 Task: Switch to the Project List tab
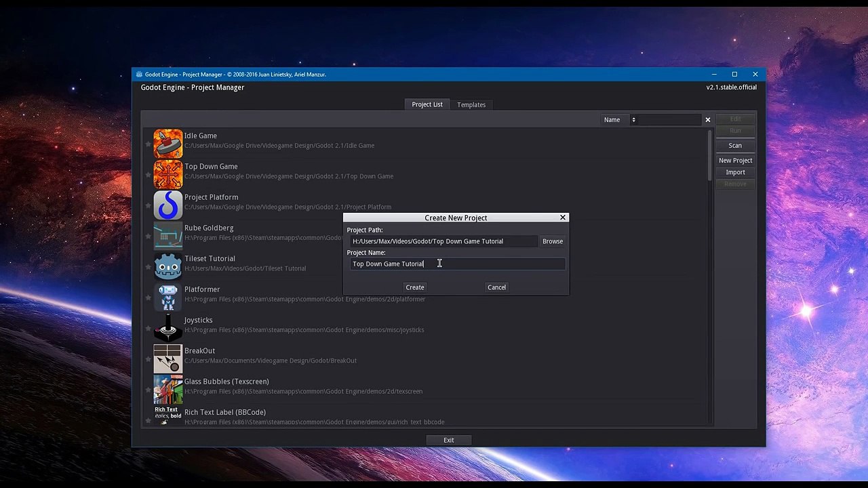pyautogui.click(x=427, y=104)
